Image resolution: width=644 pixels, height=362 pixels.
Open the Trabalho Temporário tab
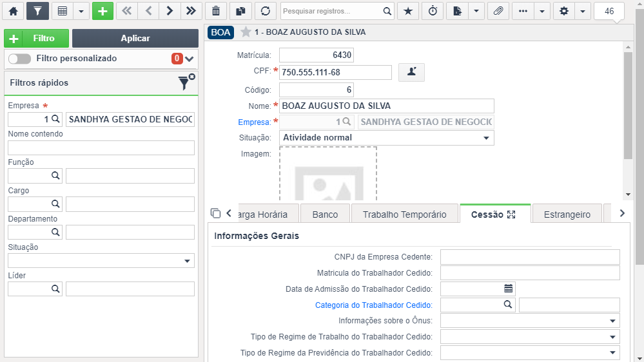pyautogui.click(x=405, y=214)
